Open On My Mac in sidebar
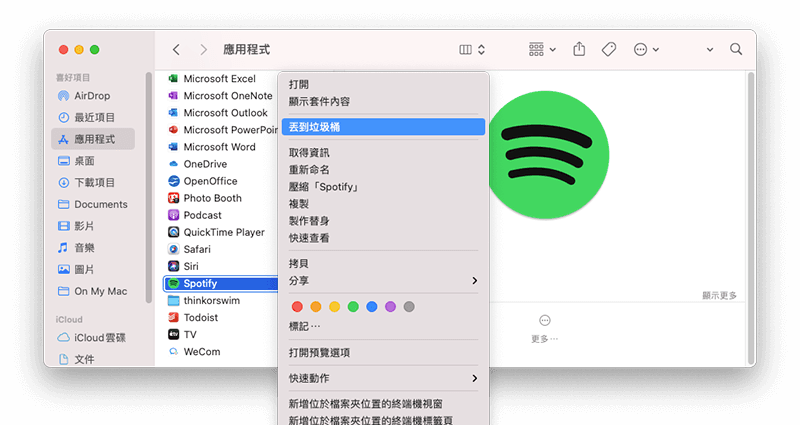800x425 pixels. [93, 291]
